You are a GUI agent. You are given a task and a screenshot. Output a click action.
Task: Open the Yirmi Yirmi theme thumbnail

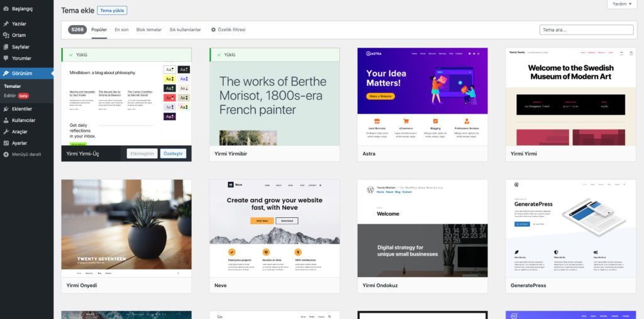(x=571, y=97)
